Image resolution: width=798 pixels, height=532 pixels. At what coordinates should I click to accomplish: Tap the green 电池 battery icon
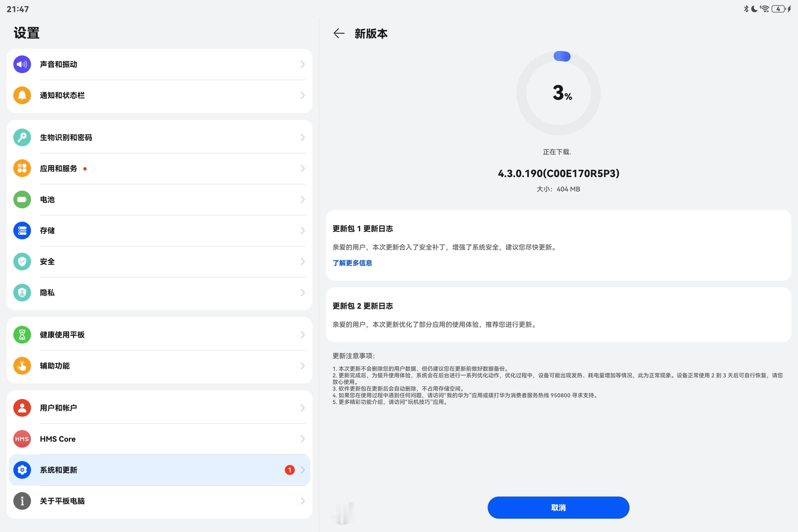click(x=22, y=199)
